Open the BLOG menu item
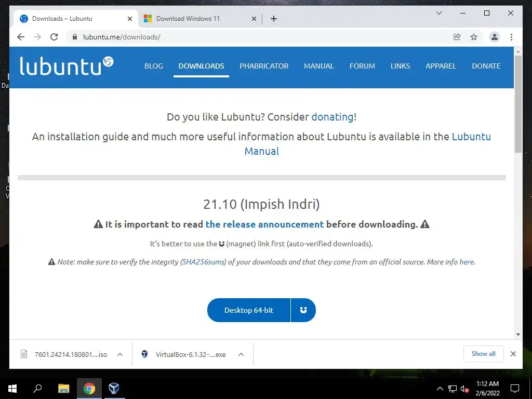Image resolution: width=532 pixels, height=399 pixels. point(154,66)
